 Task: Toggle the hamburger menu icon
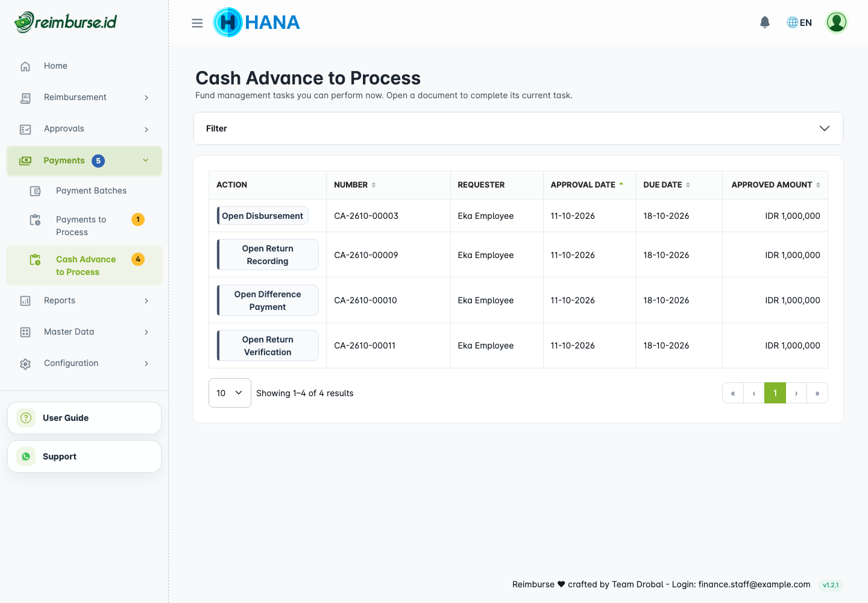[x=197, y=23]
